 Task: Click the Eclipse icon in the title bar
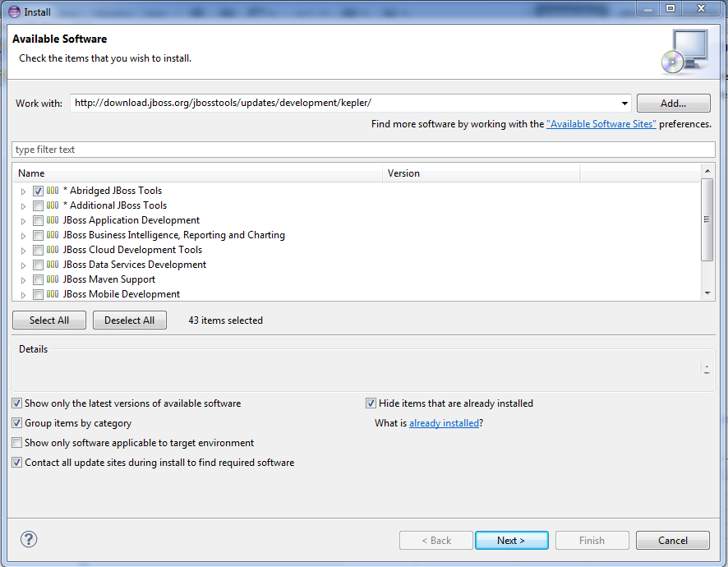[x=15, y=12]
